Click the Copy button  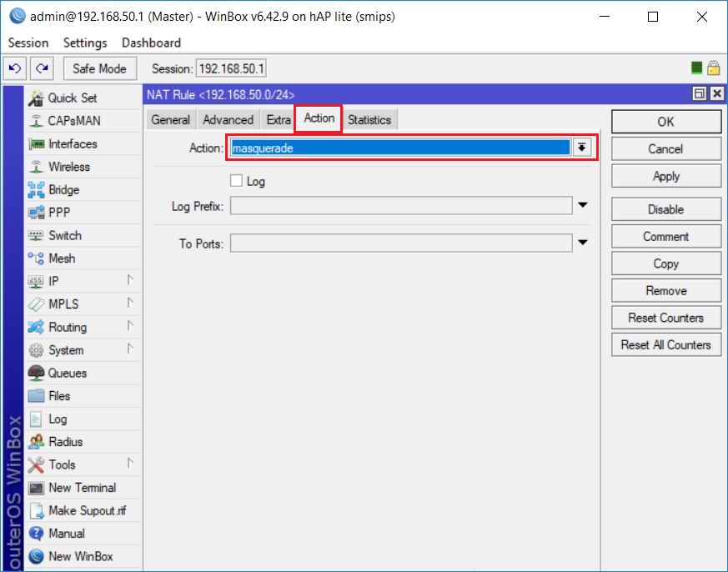tap(665, 263)
